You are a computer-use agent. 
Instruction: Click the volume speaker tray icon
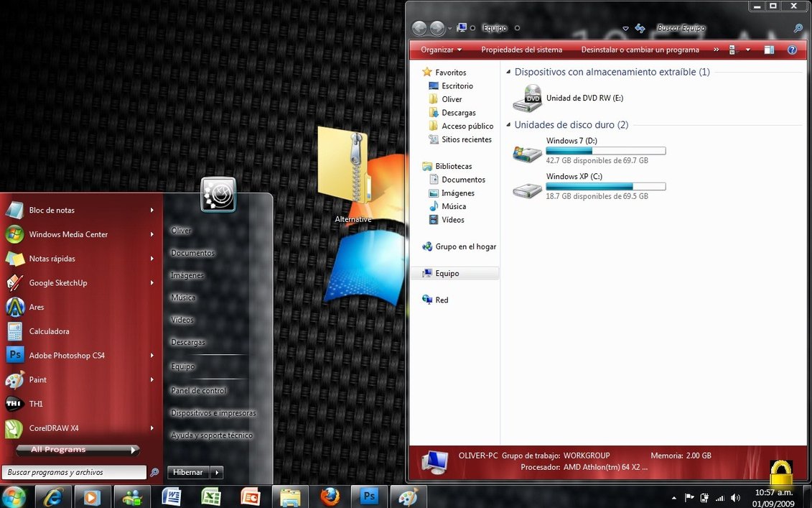pyautogui.click(x=735, y=498)
